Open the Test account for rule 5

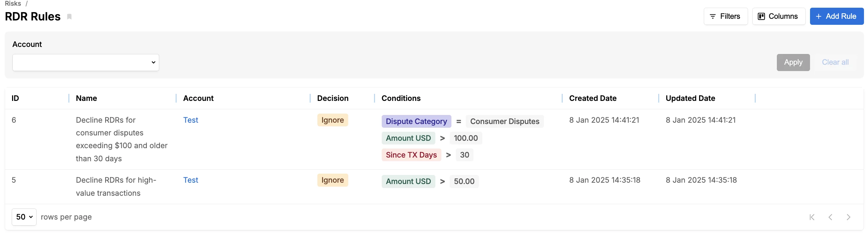coord(191,180)
